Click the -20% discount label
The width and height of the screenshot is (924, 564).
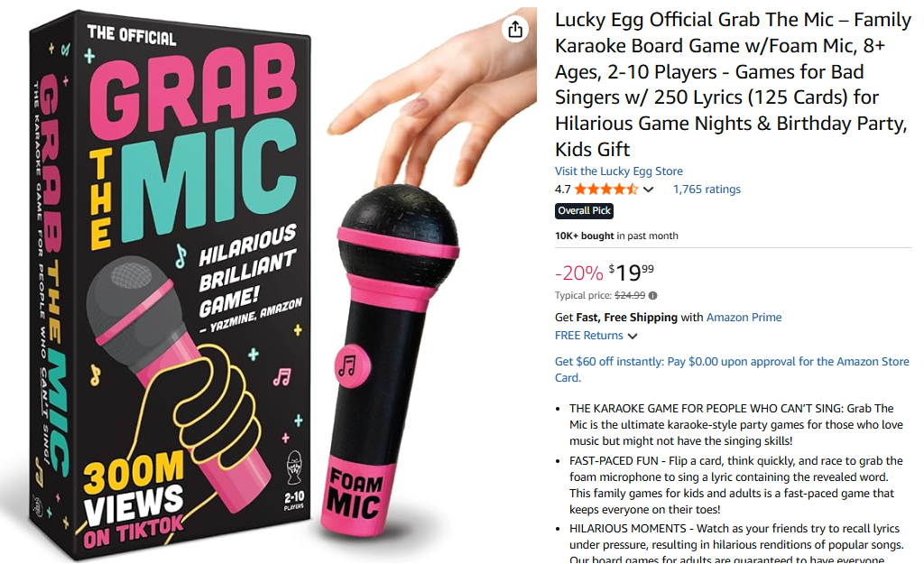click(578, 273)
